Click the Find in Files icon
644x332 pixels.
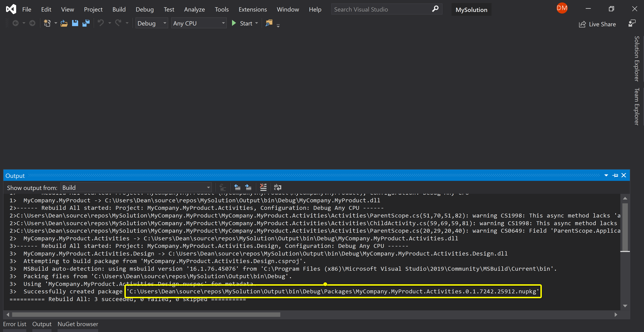pyautogui.click(x=269, y=23)
